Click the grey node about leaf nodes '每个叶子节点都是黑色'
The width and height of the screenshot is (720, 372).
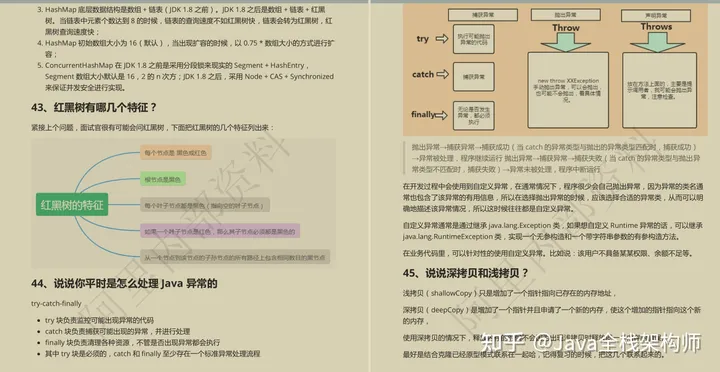[205, 205]
